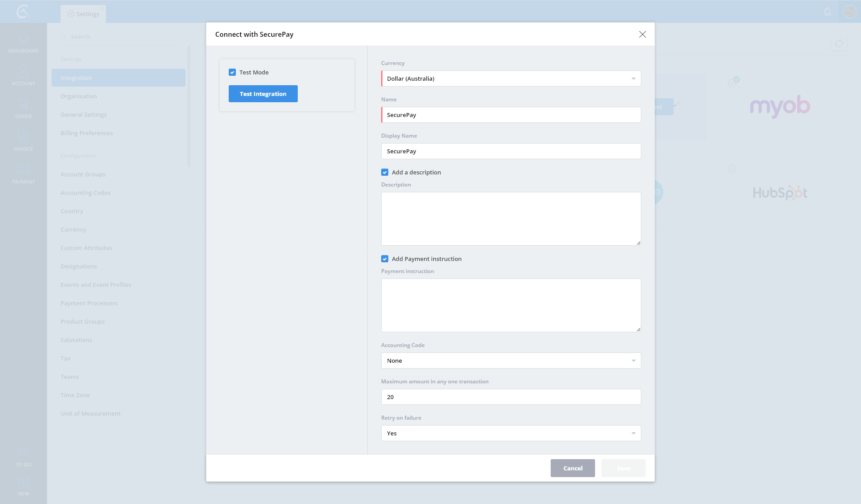Open the To Do list icon
This screenshot has width=861, height=504.
pyautogui.click(x=23, y=453)
